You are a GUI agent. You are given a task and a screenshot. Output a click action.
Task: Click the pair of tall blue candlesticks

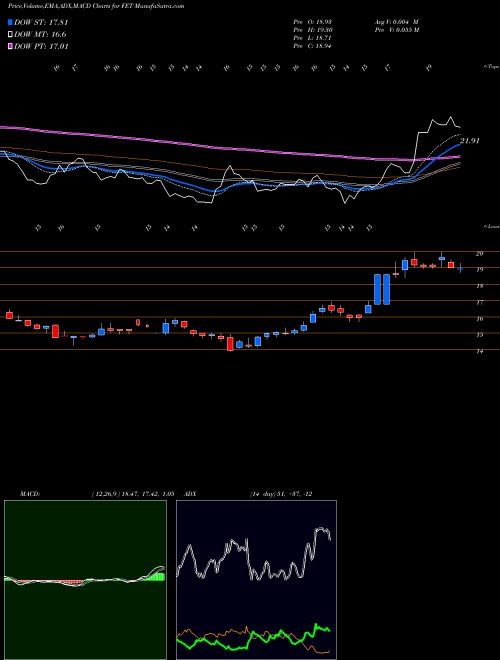pos(382,289)
